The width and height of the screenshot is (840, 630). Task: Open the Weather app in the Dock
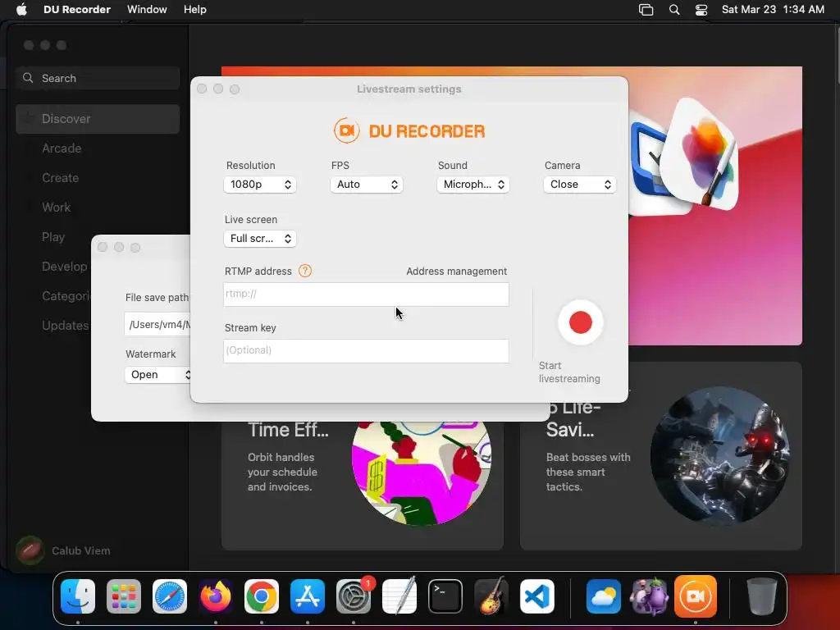[604, 596]
